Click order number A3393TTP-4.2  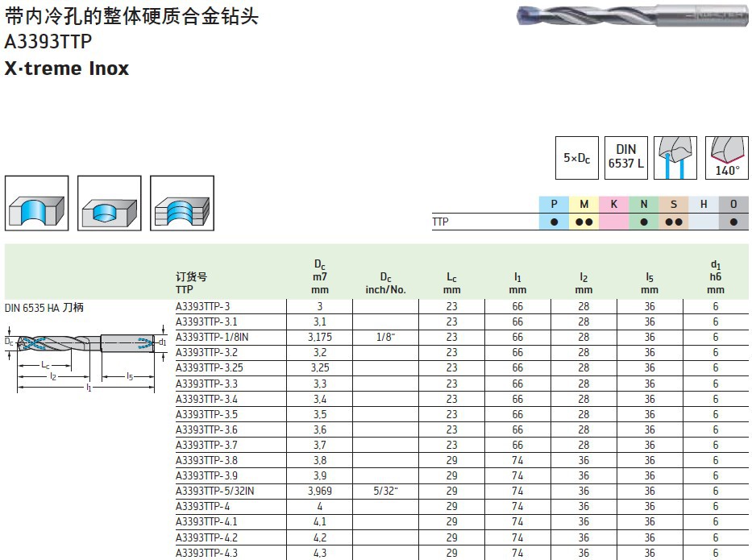206,537
